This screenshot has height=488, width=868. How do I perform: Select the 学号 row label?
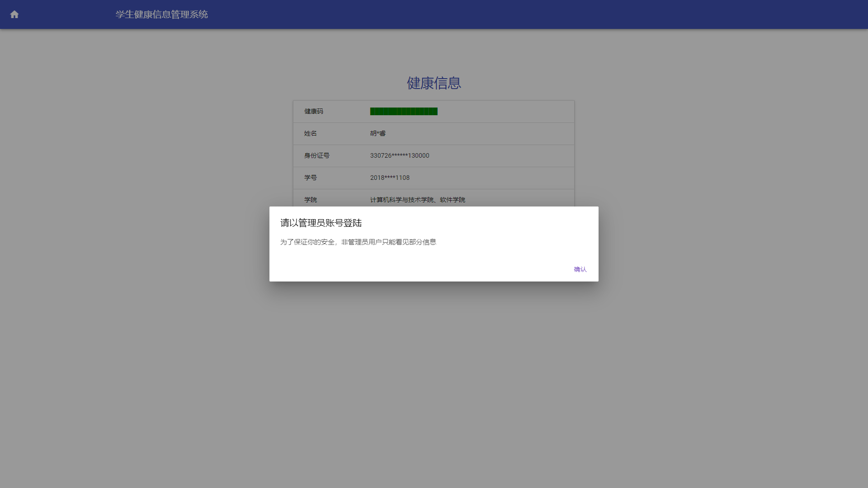(310, 178)
